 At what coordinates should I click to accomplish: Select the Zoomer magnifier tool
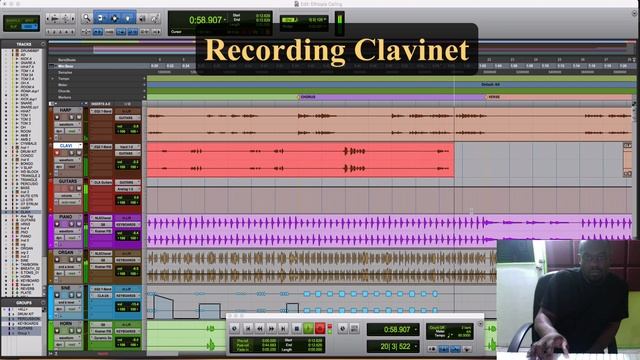[87, 18]
